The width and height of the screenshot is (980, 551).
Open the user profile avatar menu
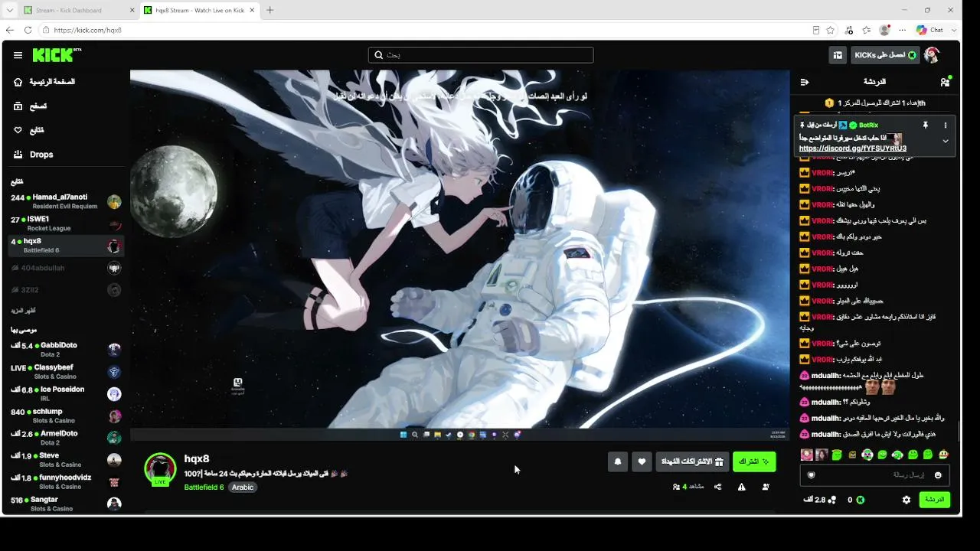click(932, 55)
